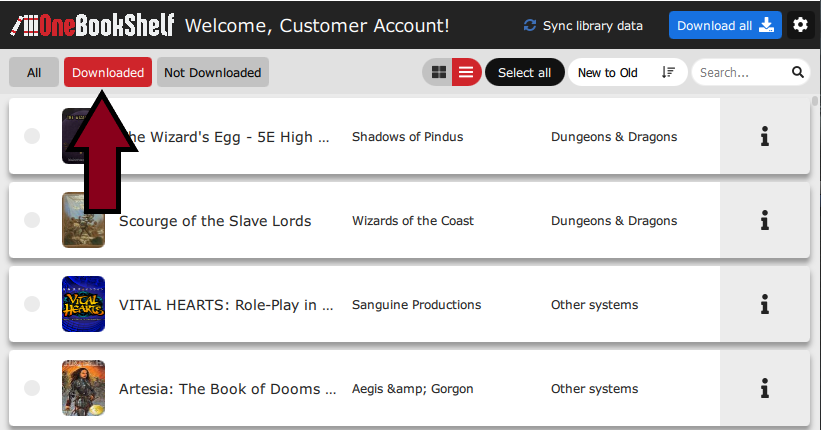The height and width of the screenshot is (430, 821).
Task: Switch to list view layout
Action: (x=466, y=72)
